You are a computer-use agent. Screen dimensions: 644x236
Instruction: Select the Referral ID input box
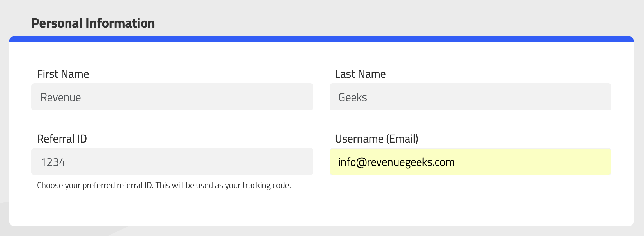point(172,162)
